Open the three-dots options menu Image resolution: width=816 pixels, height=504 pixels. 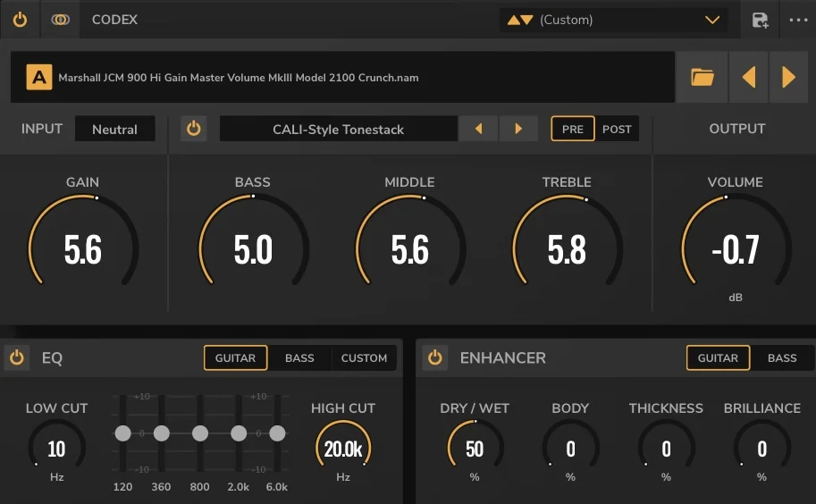pyautogui.click(x=798, y=20)
